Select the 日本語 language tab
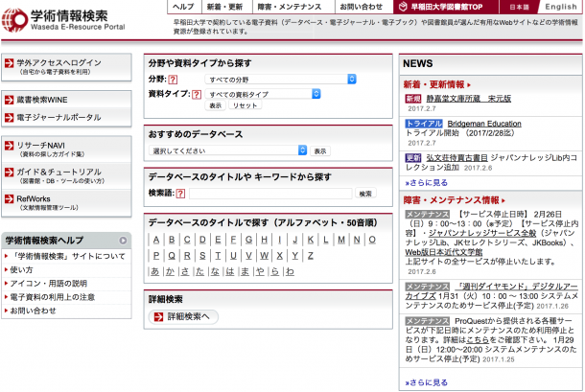This screenshot has height=392, width=585. pos(520,7)
